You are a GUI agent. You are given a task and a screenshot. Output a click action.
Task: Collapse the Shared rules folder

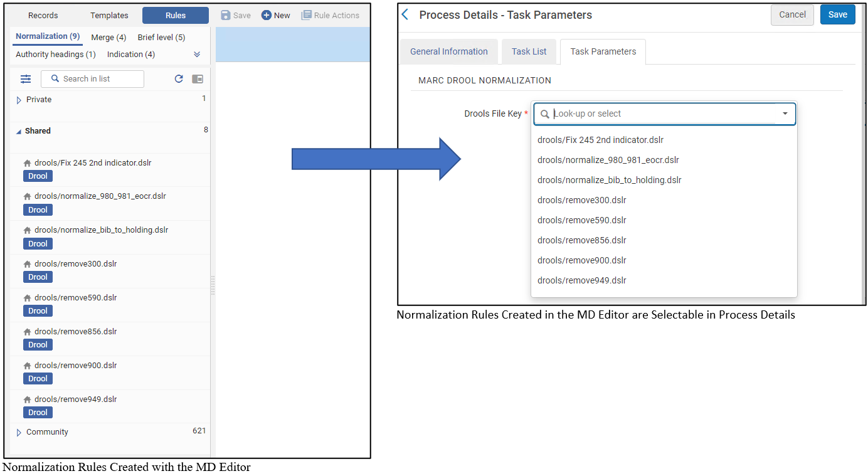point(18,132)
